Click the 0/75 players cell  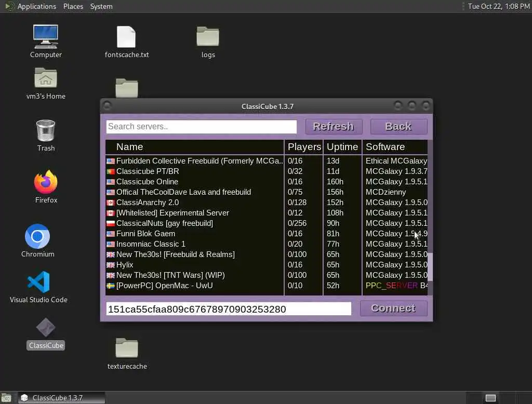[295, 192]
